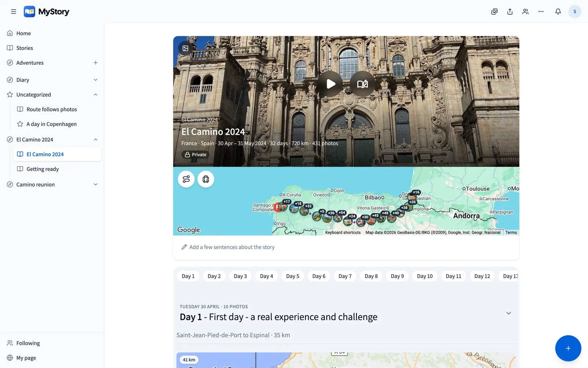Open Adventures in sidebar
The height and width of the screenshot is (368, 588).
30,63
